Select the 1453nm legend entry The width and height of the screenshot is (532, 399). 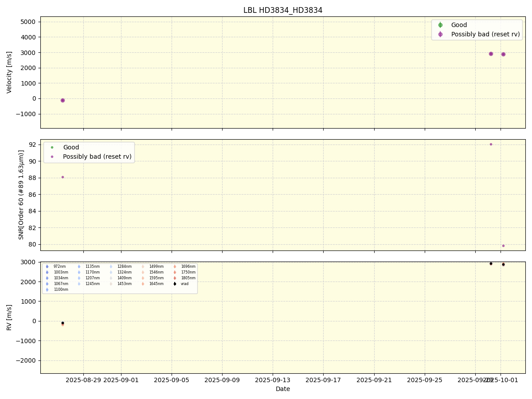[124, 284]
